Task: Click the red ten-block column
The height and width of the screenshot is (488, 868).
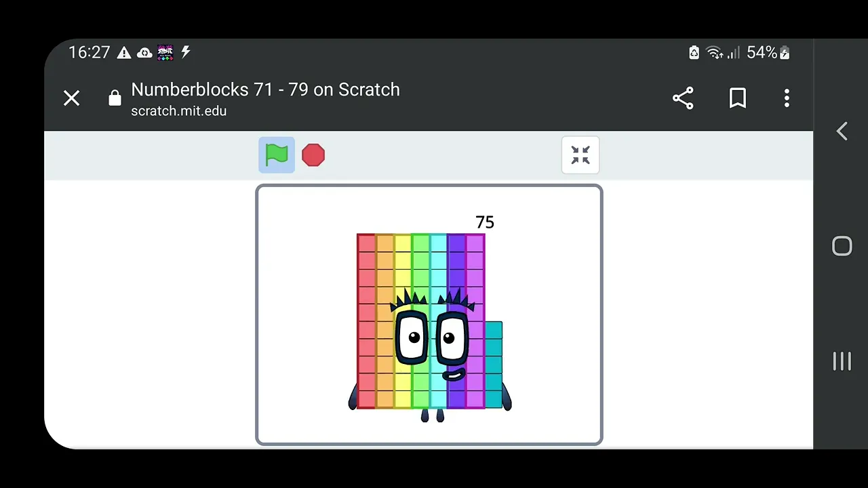Action: tap(366, 321)
